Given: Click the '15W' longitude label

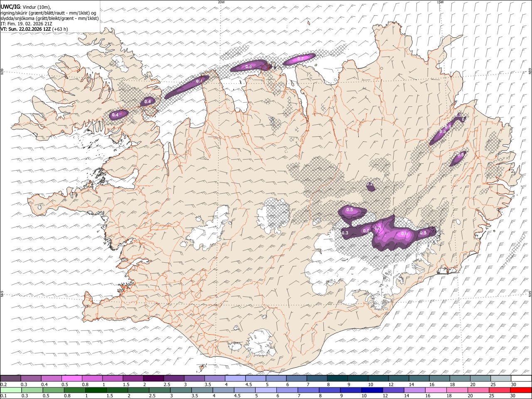Looking at the screenshot, I should [x=440, y=2].
